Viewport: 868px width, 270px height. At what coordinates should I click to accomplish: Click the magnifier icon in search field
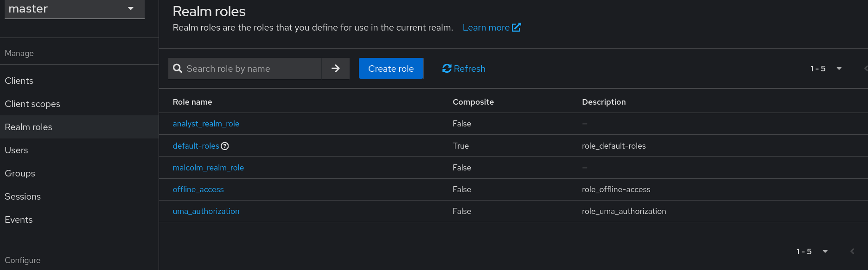pyautogui.click(x=177, y=69)
